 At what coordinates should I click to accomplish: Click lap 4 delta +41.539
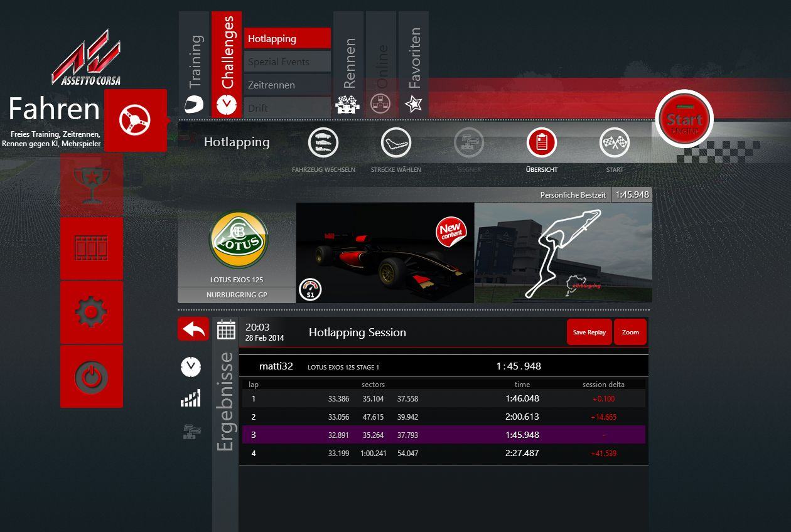604,453
